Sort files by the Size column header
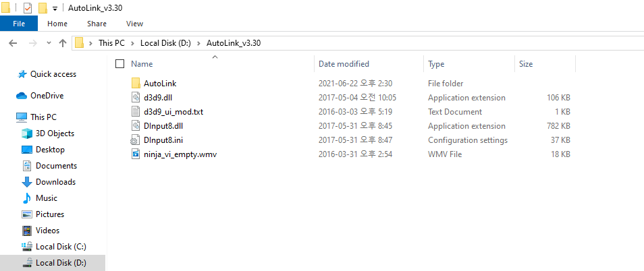Image resolution: width=644 pixels, height=271 pixels. [x=525, y=64]
